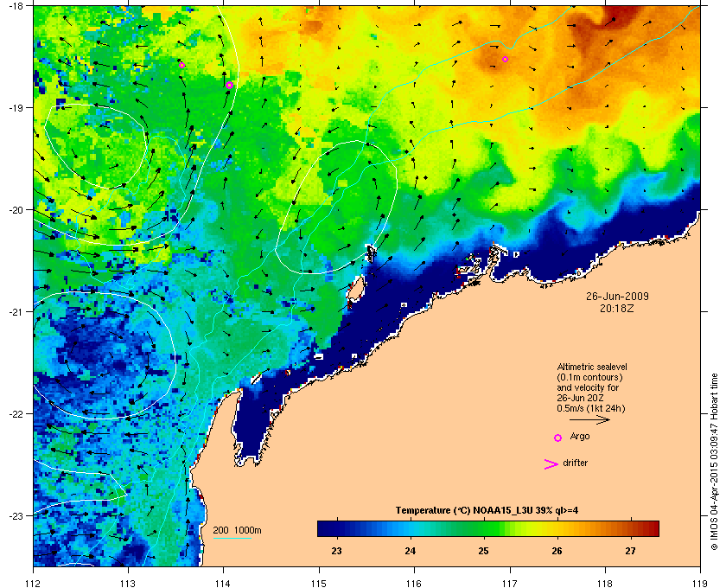Click the 27 label under the colorbar
Viewport: 726px width, 588px height.
point(630,551)
